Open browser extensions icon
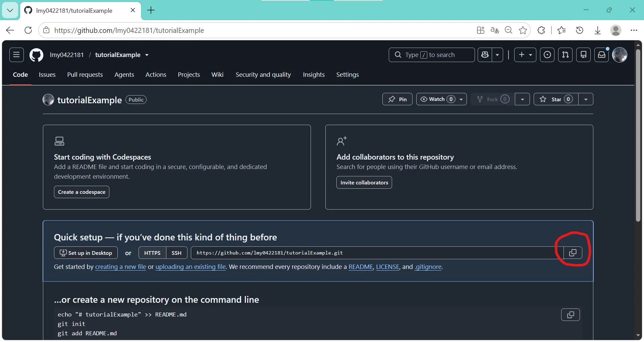Image resolution: width=644 pixels, height=342 pixels. pos(541,30)
